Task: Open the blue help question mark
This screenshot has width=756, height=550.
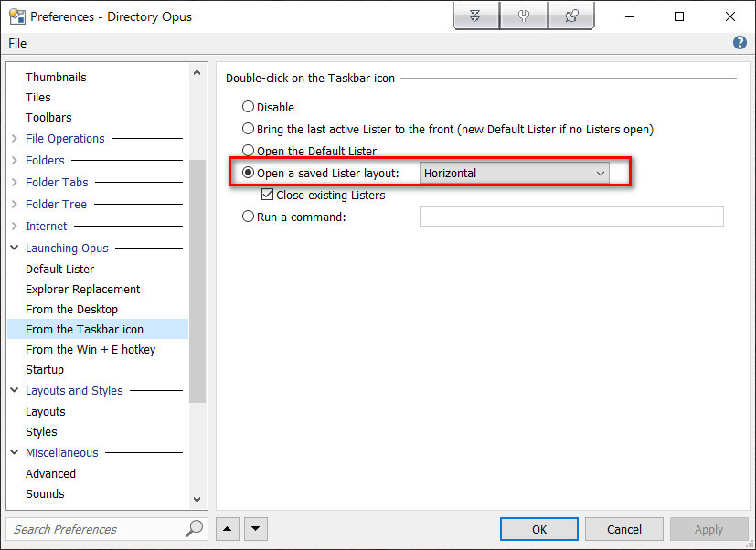Action: coord(740,43)
